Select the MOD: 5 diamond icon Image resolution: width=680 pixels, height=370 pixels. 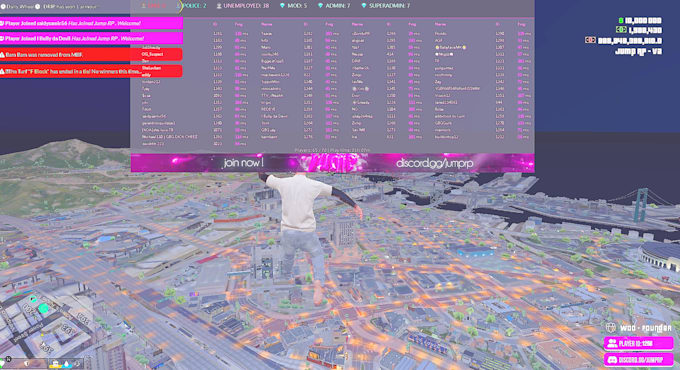(x=282, y=6)
